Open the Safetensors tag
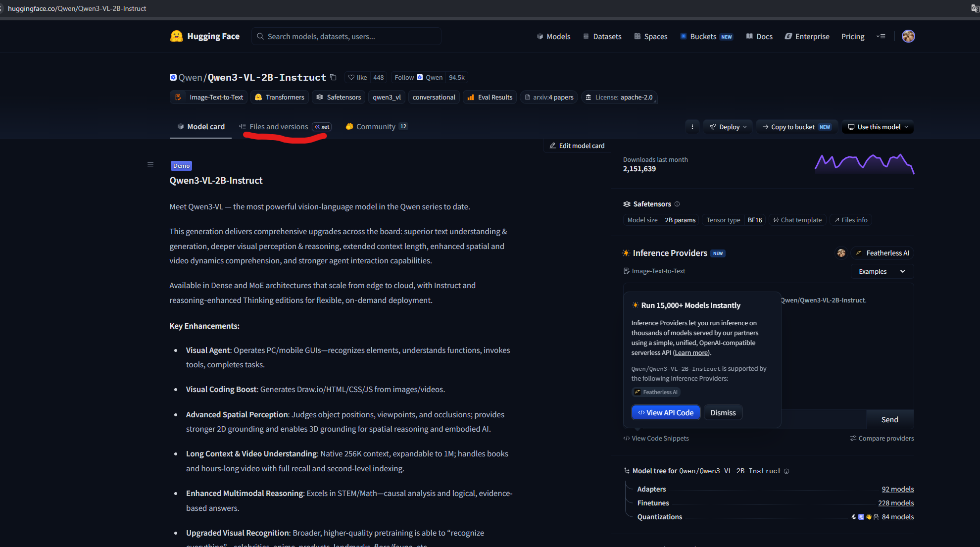 339,97
